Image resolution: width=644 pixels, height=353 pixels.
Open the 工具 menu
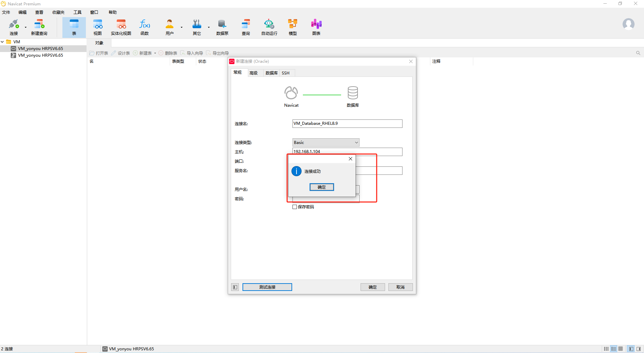point(77,12)
